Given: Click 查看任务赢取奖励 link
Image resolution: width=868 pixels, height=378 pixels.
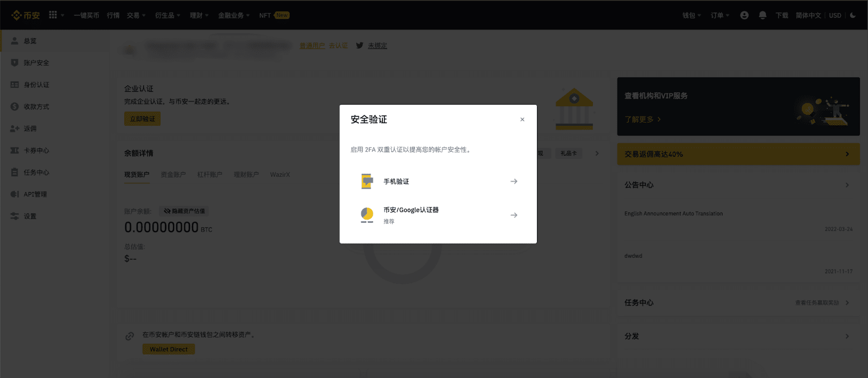Looking at the screenshot, I should (817, 303).
